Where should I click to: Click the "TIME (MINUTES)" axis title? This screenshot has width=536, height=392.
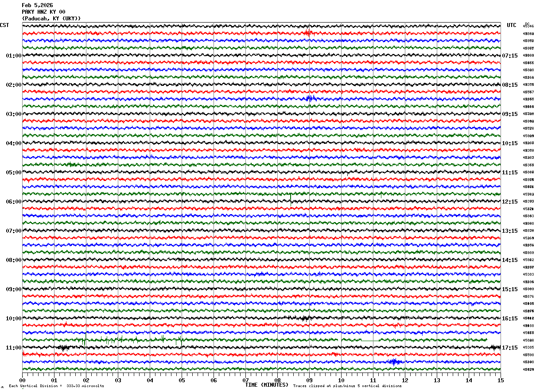point(267,385)
